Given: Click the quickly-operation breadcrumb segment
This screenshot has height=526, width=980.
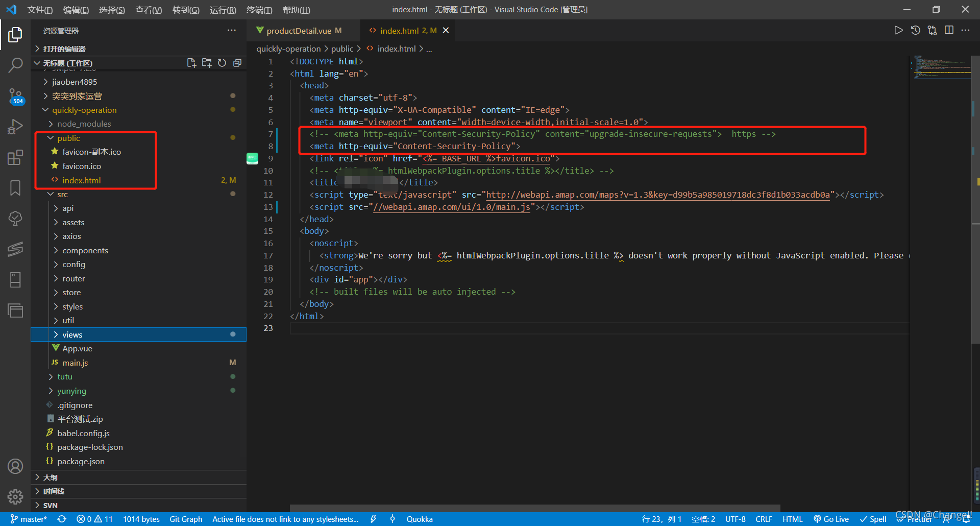Looking at the screenshot, I should 288,49.
